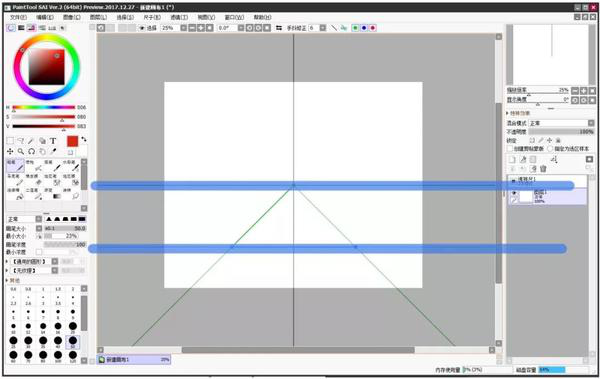Choose the watercolor brush preset
Viewport: 600px width, 379px height.
[72, 165]
